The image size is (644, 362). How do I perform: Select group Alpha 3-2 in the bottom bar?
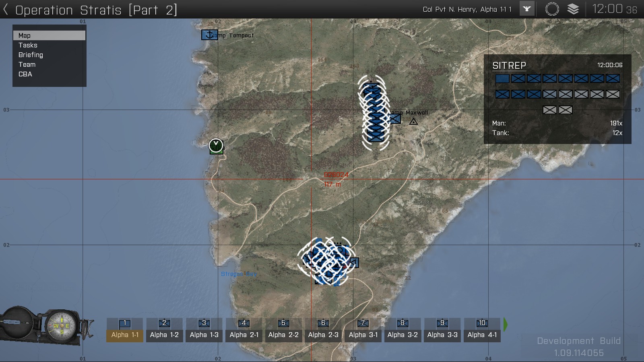point(402,330)
